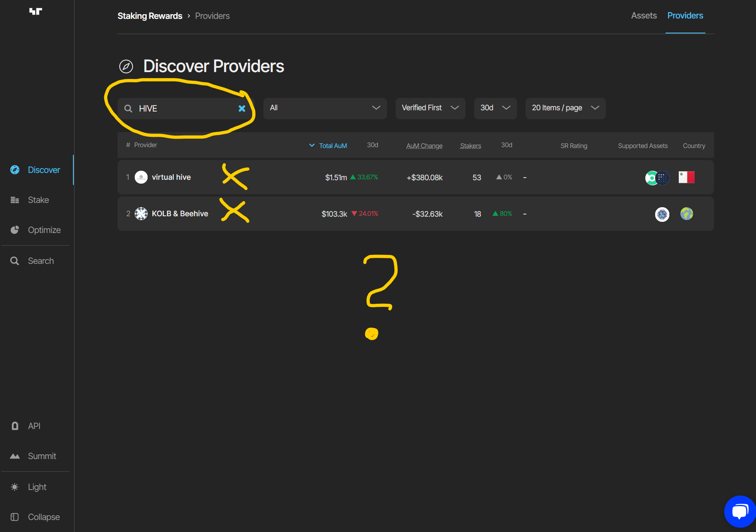Viewport: 756px width, 532px height.
Task: Click the Country column header
Action: point(694,146)
